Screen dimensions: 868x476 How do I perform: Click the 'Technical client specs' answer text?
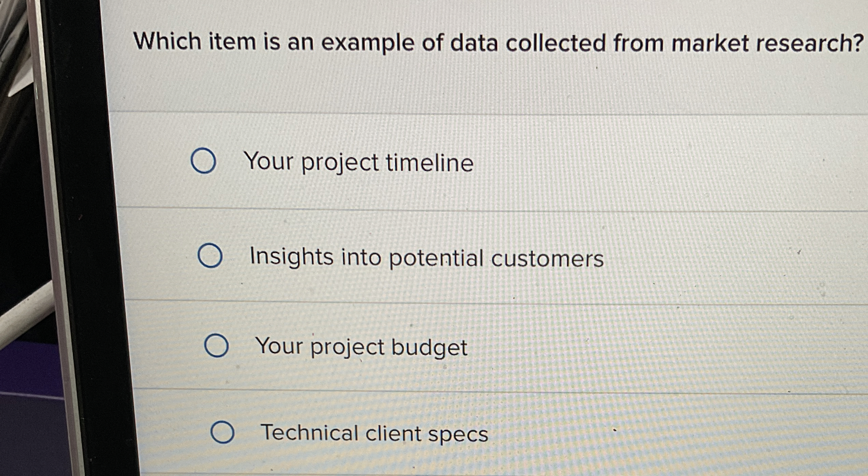[x=374, y=433]
